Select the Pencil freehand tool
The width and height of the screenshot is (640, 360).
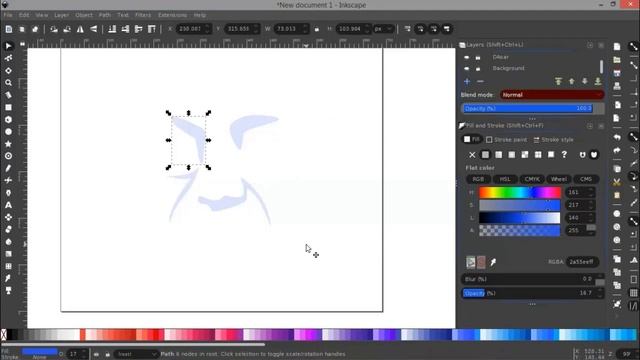8,168
